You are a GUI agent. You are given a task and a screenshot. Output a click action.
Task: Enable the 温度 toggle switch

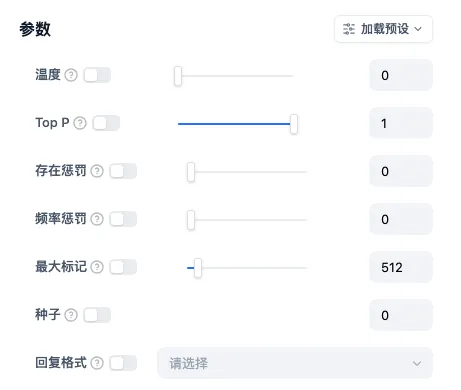click(x=97, y=75)
